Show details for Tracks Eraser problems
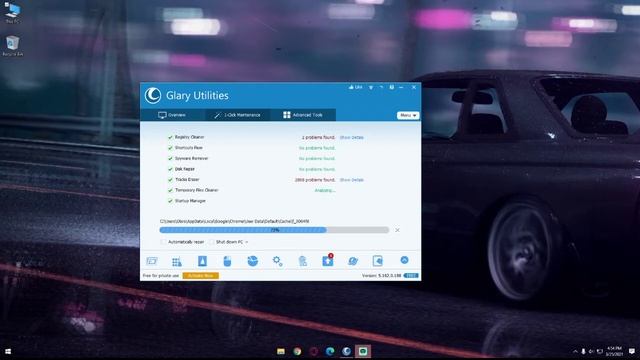Image resolution: width=640 pixels, height=360 pixels. (351, 180)
